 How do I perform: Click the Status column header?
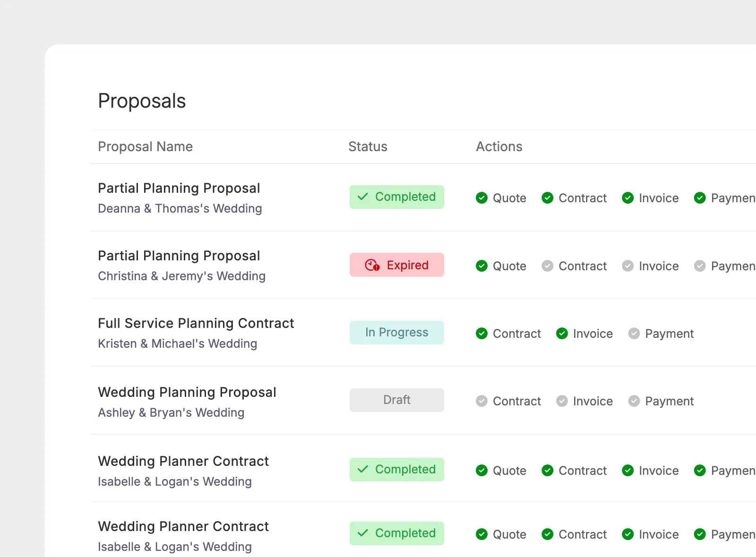coord(368,146)
